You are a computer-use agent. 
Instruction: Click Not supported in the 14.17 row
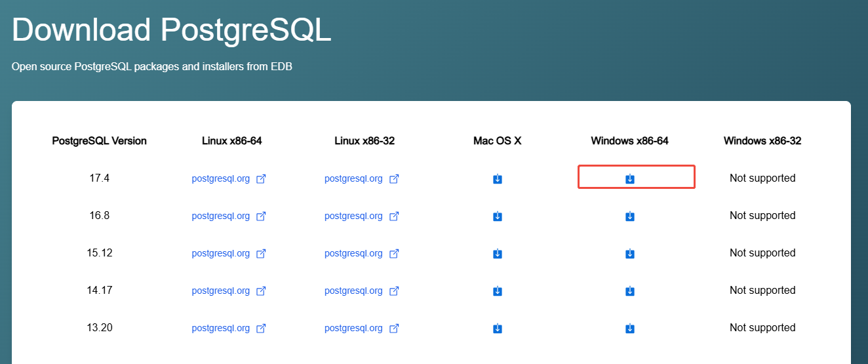click(762, 291)
